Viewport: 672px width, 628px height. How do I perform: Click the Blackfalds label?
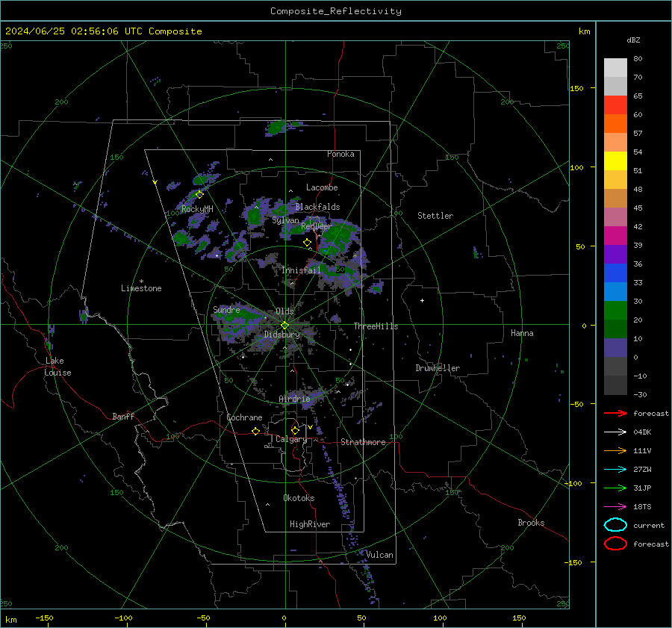coord(317,207)
